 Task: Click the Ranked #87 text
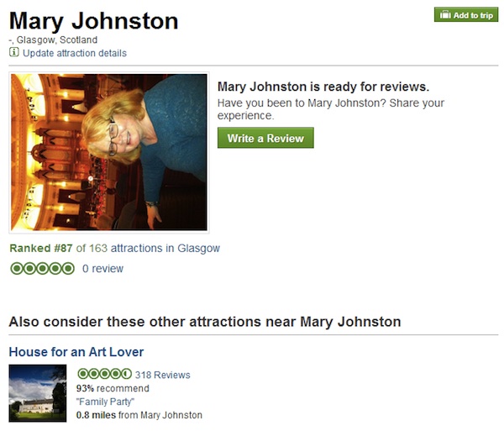click(41, 248)
